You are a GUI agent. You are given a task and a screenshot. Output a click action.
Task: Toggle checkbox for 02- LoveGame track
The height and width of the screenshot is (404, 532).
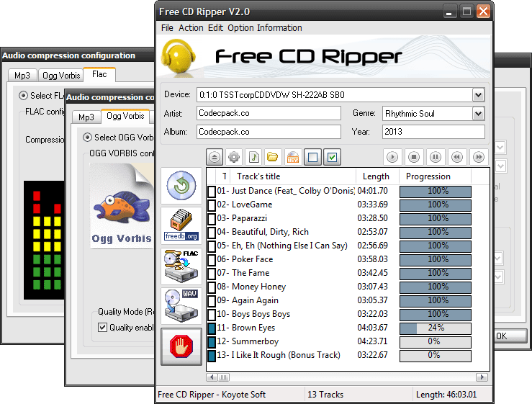212,205
